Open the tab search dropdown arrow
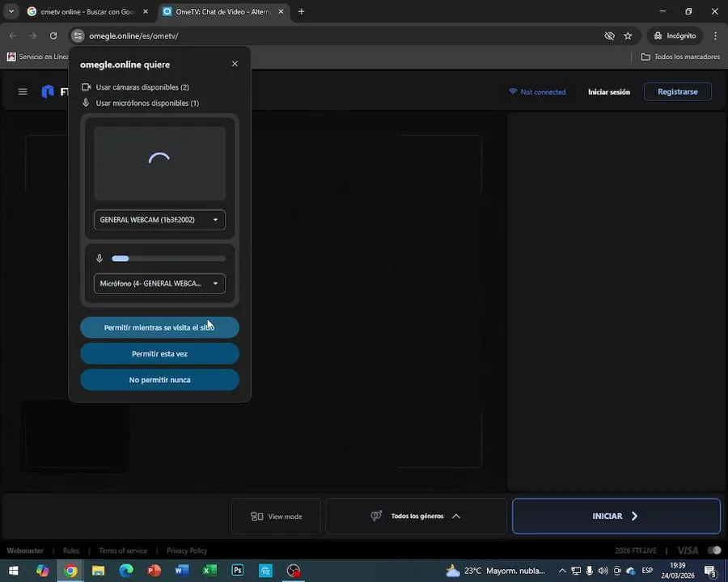 click(x=11, y=11)
